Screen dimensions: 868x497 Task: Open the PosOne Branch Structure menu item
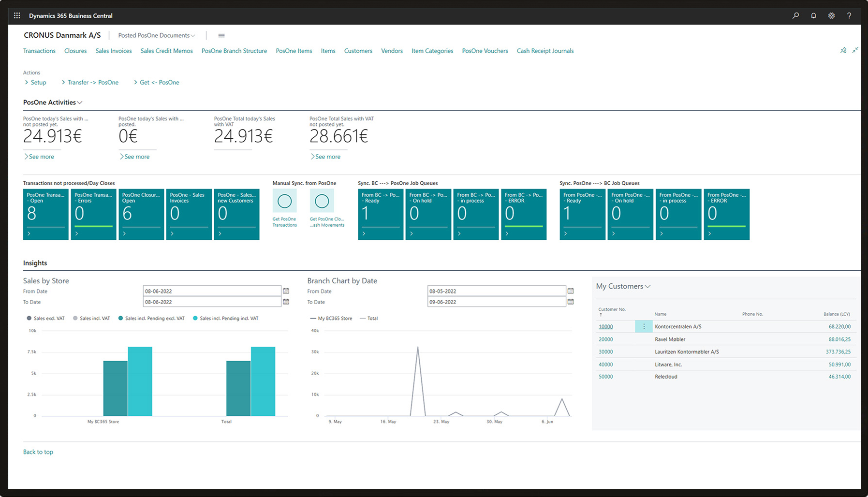click(234, 51)
